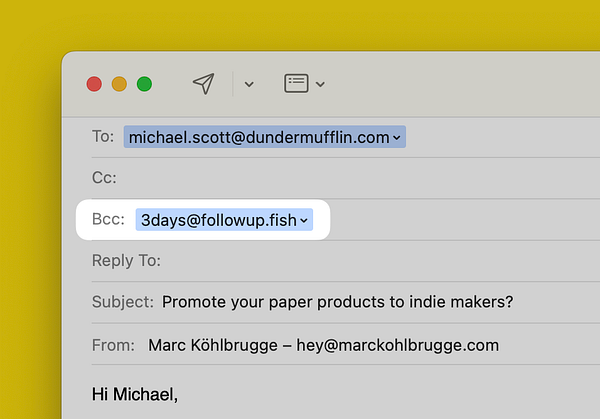Click empty space after the Bcc recipient
The height and width of the screenshot is (419, 600).
click(x=450, y=220)
